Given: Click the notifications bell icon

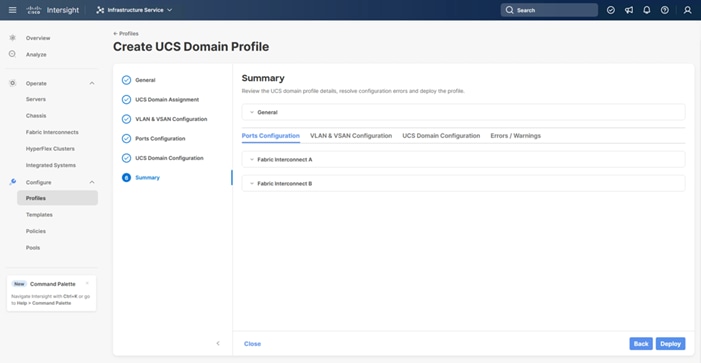Looking at the screenshot, I should [646, 10].
